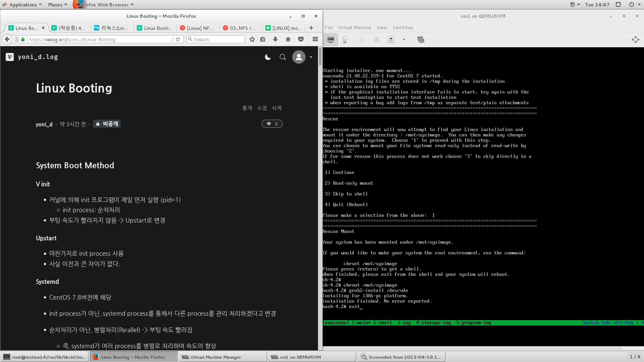Viewport: 644px width, 362px height.
Task: Show virtual hardware details (lightbulb icon)
Action: coord(344,40)
